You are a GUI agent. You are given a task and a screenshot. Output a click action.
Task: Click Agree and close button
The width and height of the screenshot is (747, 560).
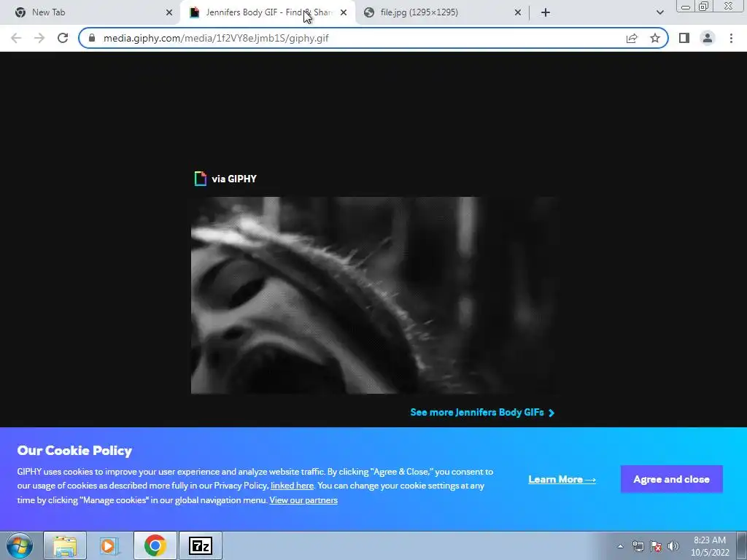(x=672, y=479)
